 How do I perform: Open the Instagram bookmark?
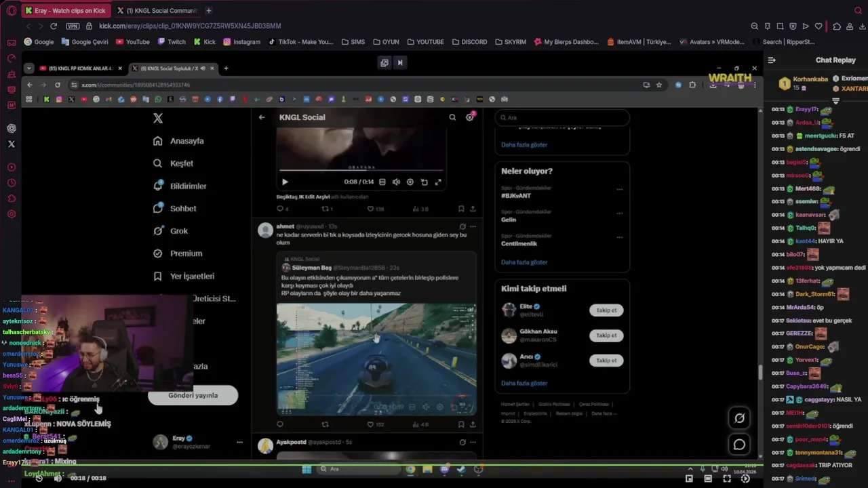(241, 42)
